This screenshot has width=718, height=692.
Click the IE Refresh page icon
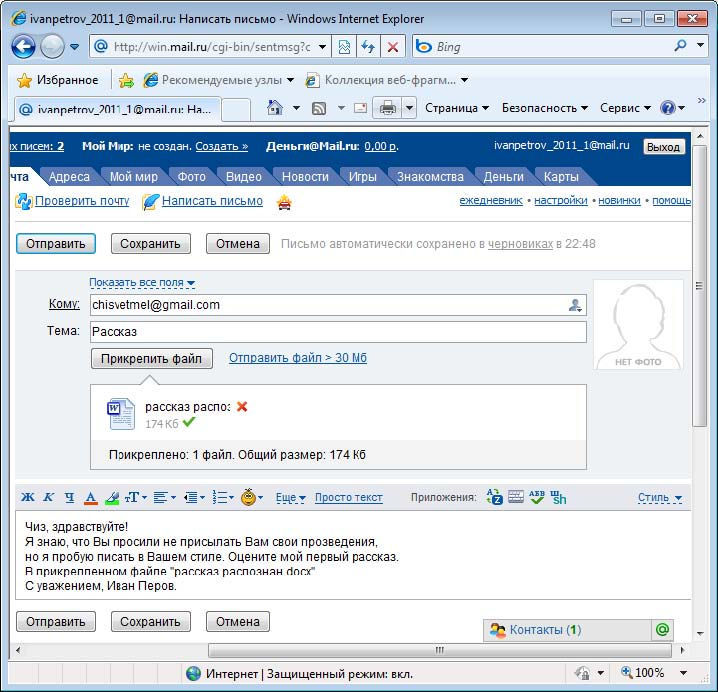pos(367,46)
